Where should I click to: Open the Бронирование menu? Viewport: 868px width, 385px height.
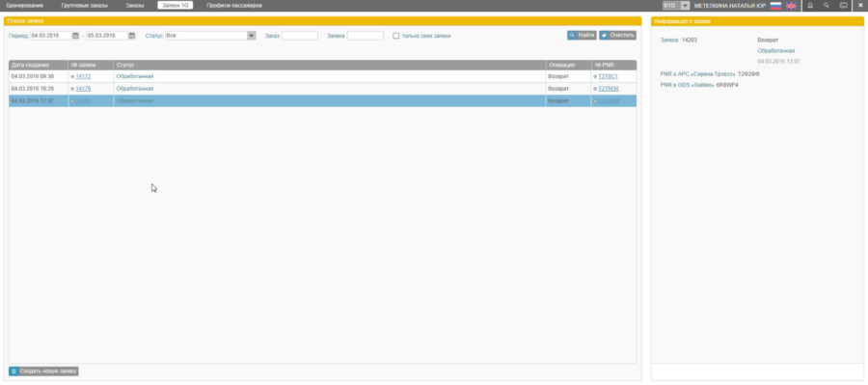click(24, 5)
